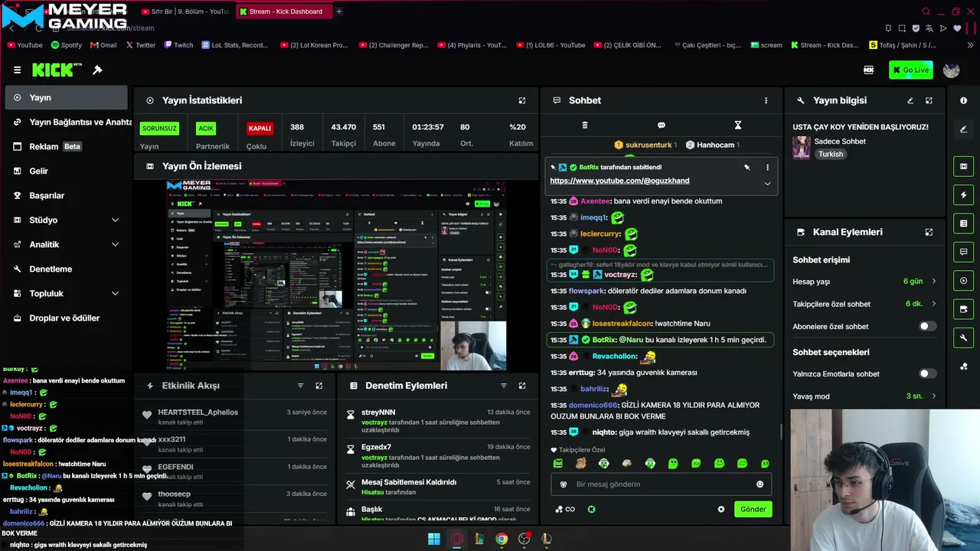Click the Gönder send button

point(753,509)
